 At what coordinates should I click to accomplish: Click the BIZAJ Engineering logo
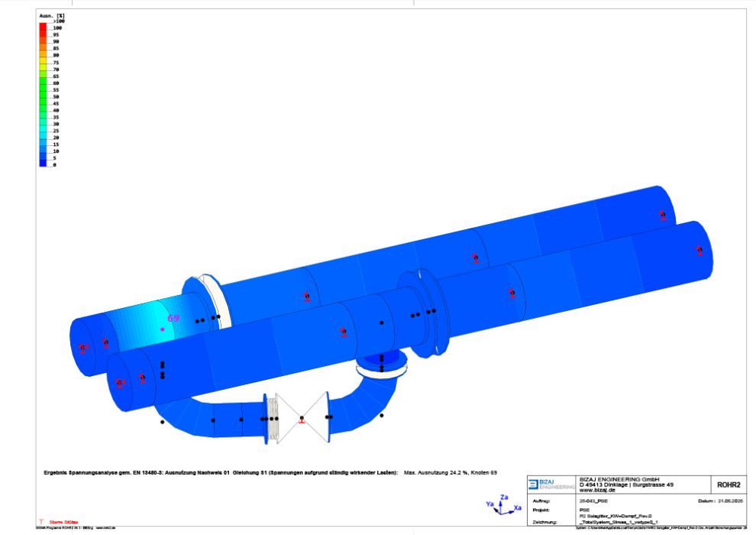551,485
